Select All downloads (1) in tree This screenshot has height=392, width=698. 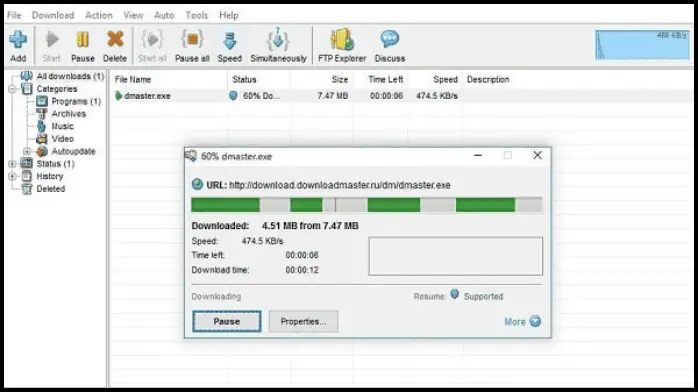tap(70, 76)
